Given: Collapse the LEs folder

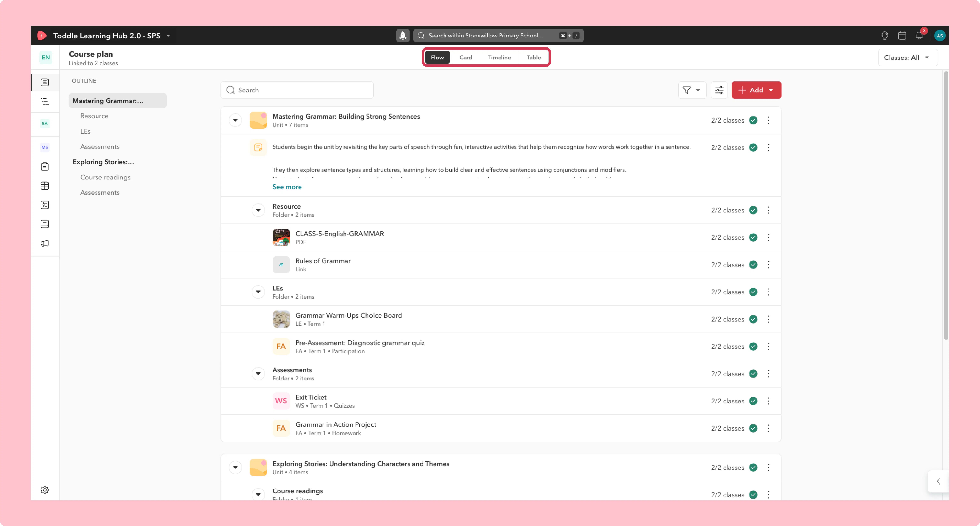Looking at the screenshot, I should [258, 292].
